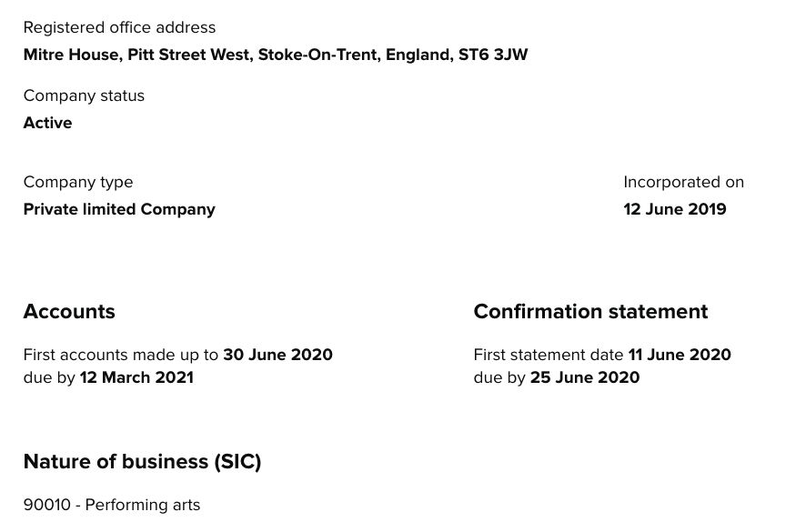This screenshot has height=532, width=806.
Task: Click the ST6 3JW postcode
Action: tap(493, 55)
